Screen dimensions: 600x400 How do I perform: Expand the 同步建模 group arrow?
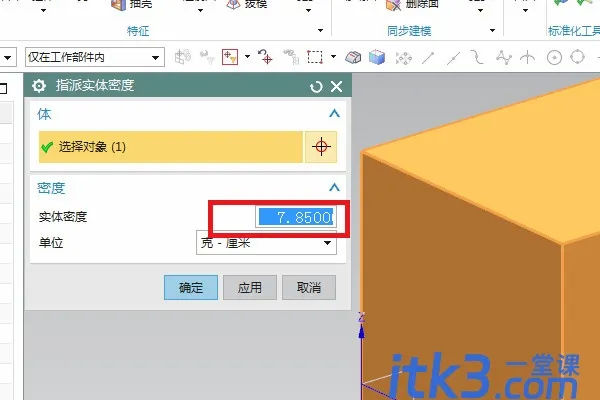tap(492, 30)
